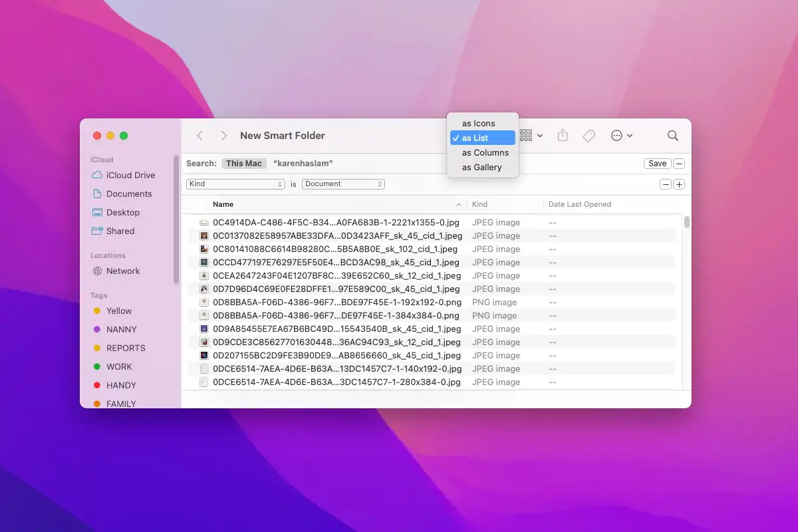
Task: Open the Share sheet icon
Action: tap(563, 135)
